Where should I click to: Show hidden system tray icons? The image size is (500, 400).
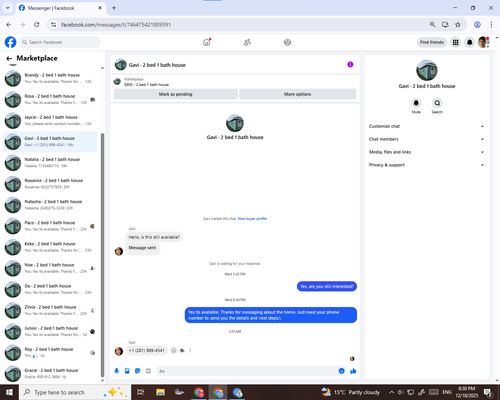[x=392, y=392]
